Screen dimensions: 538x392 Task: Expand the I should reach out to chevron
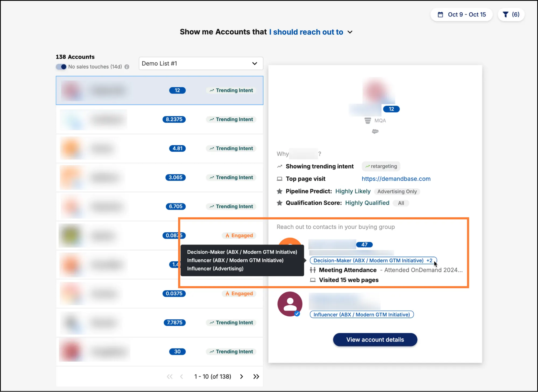pyautogui.click(x=350, y=32)
